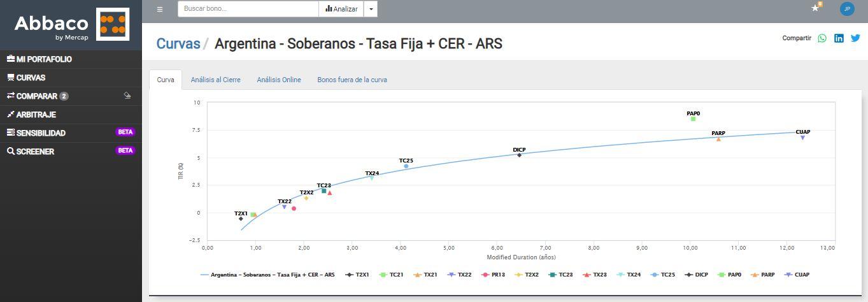This screenshot has width=868, height=302.
Task: Toggle TX24 series in chart legend
Action: pyautogui.click(x=629, y=275)
